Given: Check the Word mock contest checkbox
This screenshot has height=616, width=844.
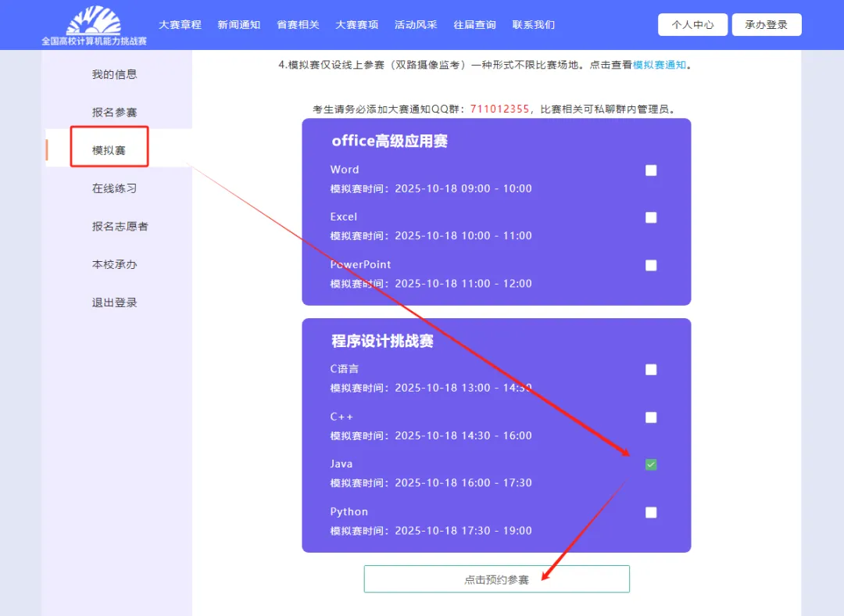Looking at the screenshot, I should coord(651,170).
